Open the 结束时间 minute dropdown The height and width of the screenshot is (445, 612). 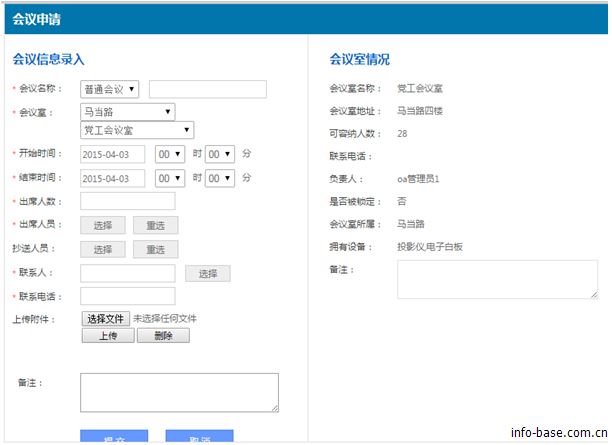[x=220, y=178]
